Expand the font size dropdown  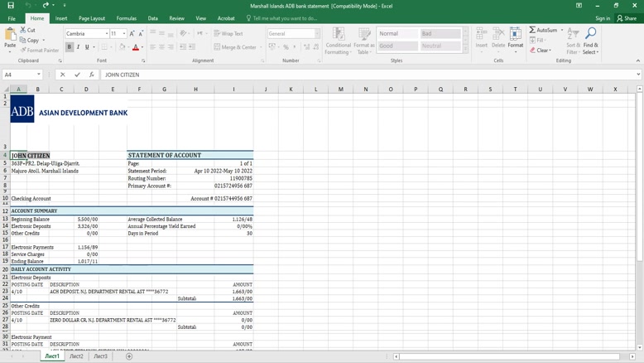(x=124, y=34)
